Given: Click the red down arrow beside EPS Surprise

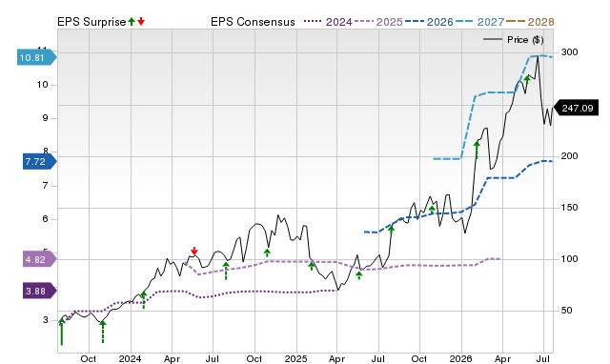Looking at the screenshot, I should 141,22.
